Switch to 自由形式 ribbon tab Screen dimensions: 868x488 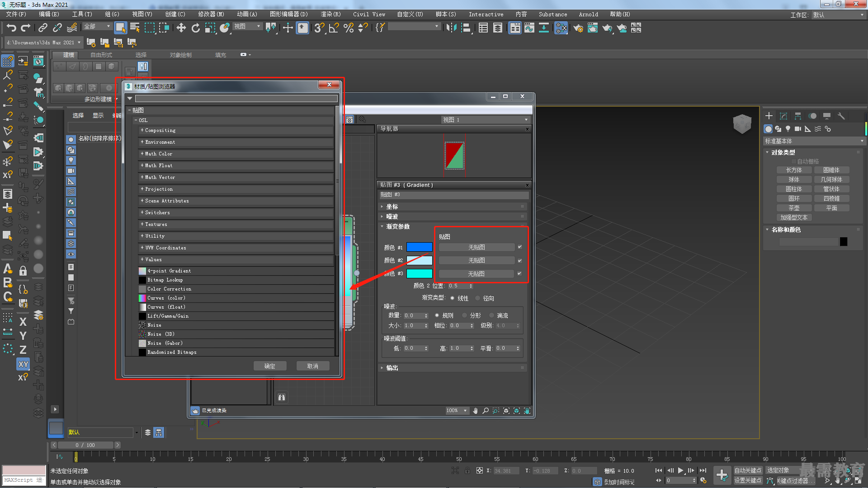(101, 55)
